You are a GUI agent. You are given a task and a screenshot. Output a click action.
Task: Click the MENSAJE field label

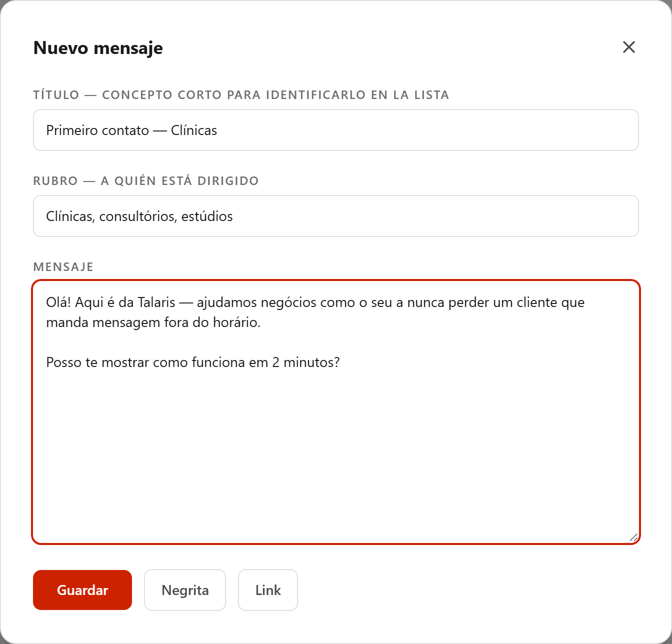pos(63,267)
